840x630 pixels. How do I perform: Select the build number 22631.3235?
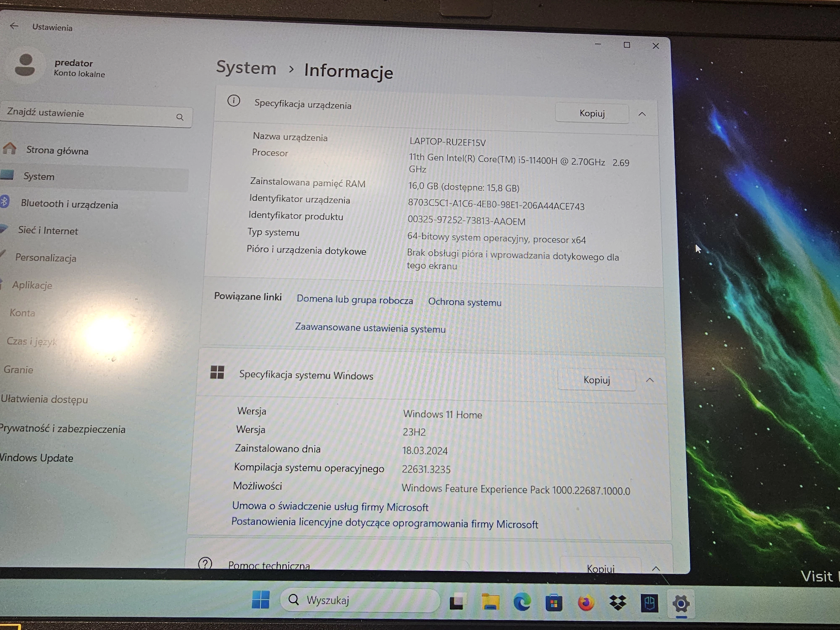(426, 469)
